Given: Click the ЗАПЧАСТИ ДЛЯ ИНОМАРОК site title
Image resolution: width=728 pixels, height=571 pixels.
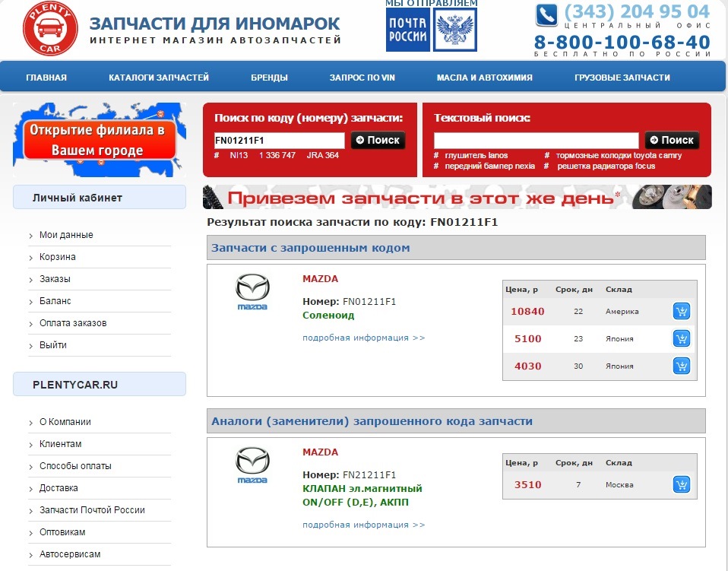Looking at the screenshot, I should coord(214,24).
